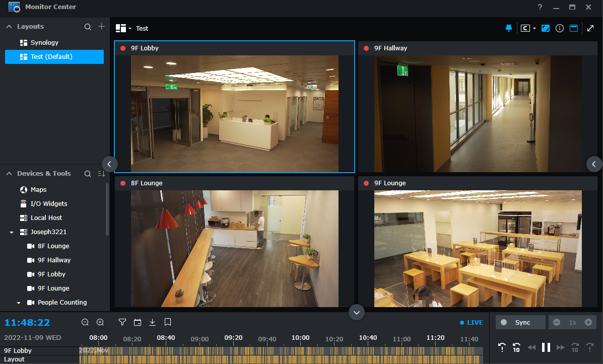Download a recording clip

tap(153, 322)
